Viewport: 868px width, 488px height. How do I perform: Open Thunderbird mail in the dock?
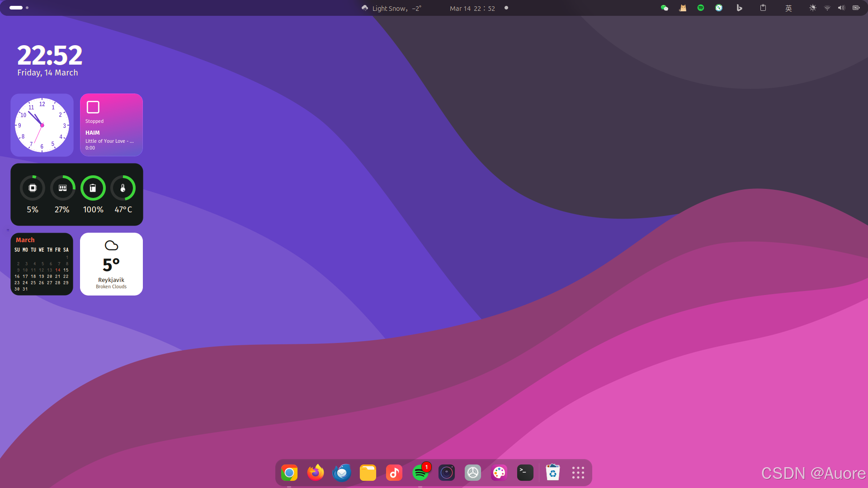pyautogui.click(x=342, y=473)
